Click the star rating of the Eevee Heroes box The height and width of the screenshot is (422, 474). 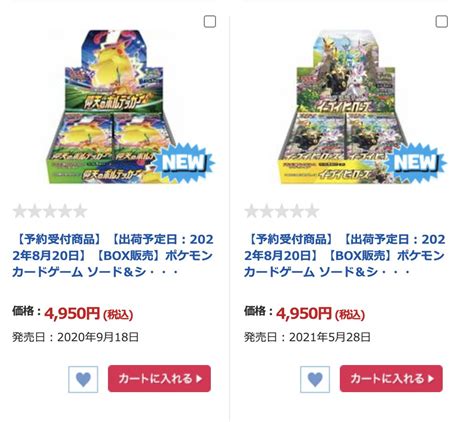282,211
